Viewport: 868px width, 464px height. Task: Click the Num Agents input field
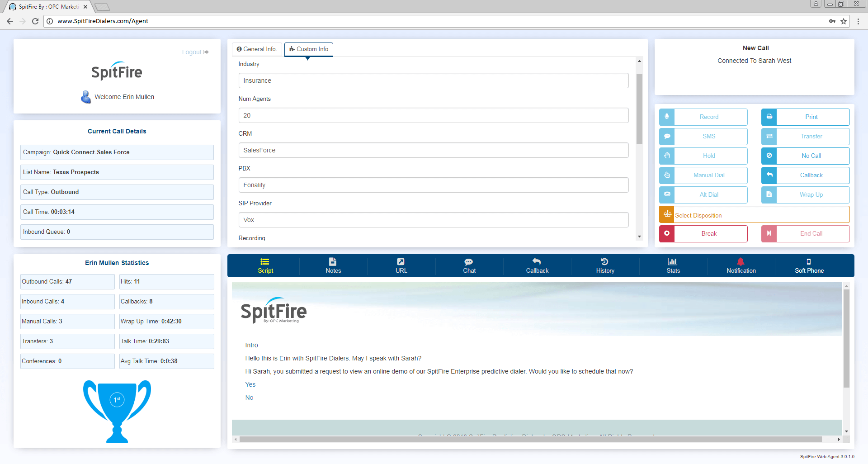click(434, 115)
